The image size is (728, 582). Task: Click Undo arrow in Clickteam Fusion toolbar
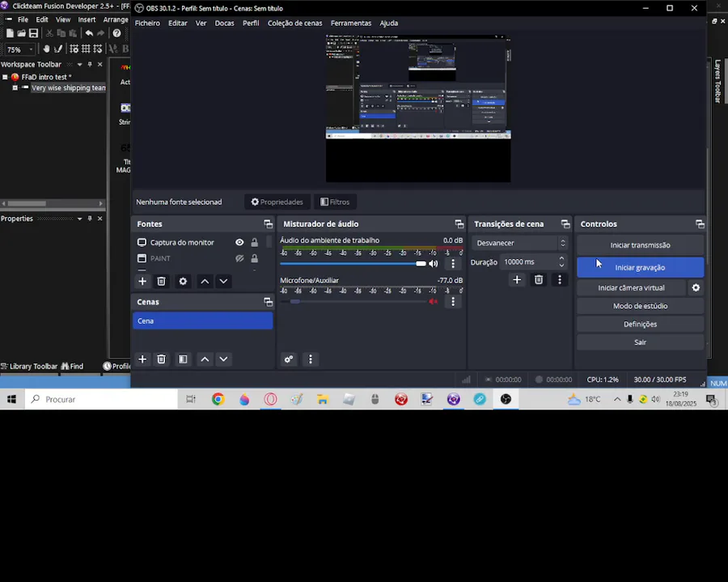(89, 33)
